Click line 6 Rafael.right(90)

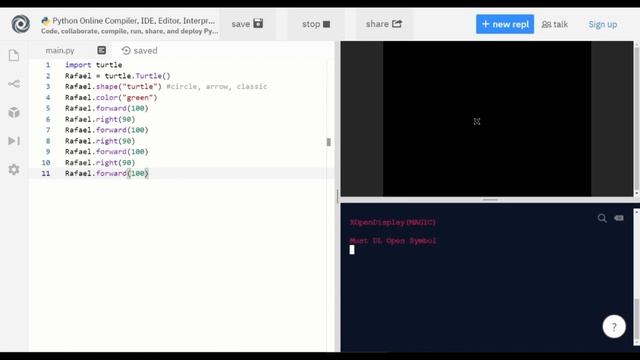pos(100,119)
